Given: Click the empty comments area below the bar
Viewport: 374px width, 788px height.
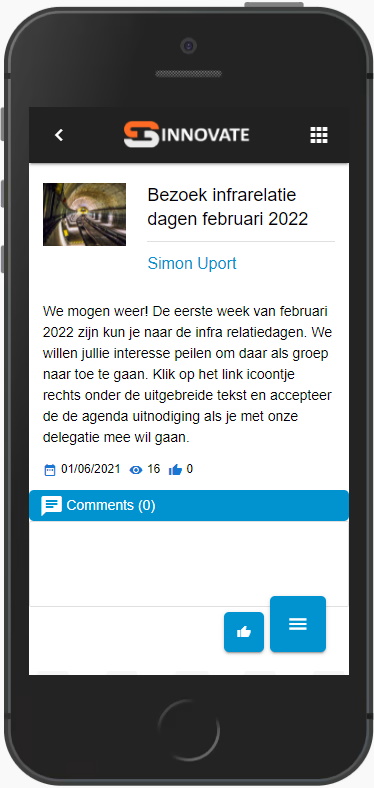Looking at the screenshot, I should [x=189, y=563].
